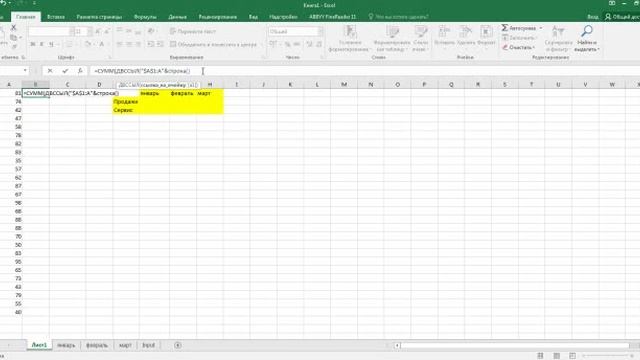Open Форматировать как таблицу
This screenshot has height=360, width=640.
[392, 38]
